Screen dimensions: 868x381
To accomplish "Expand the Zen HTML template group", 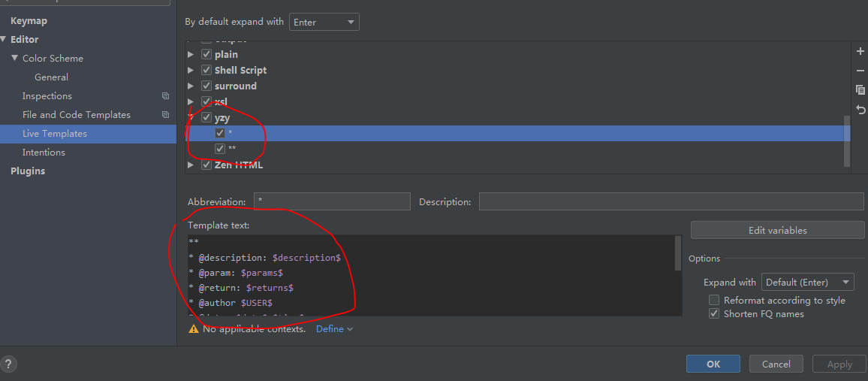I will point(191,165).
